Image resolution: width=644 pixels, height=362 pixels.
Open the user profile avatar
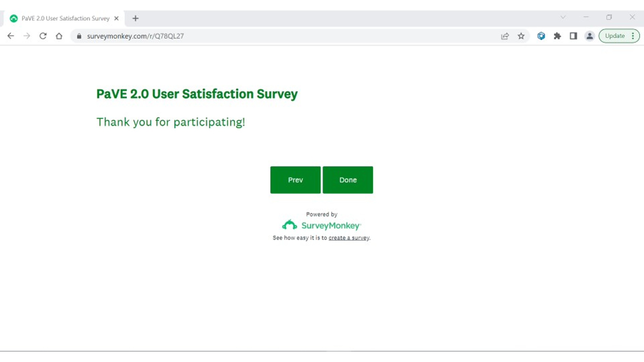tap(589, 36)
